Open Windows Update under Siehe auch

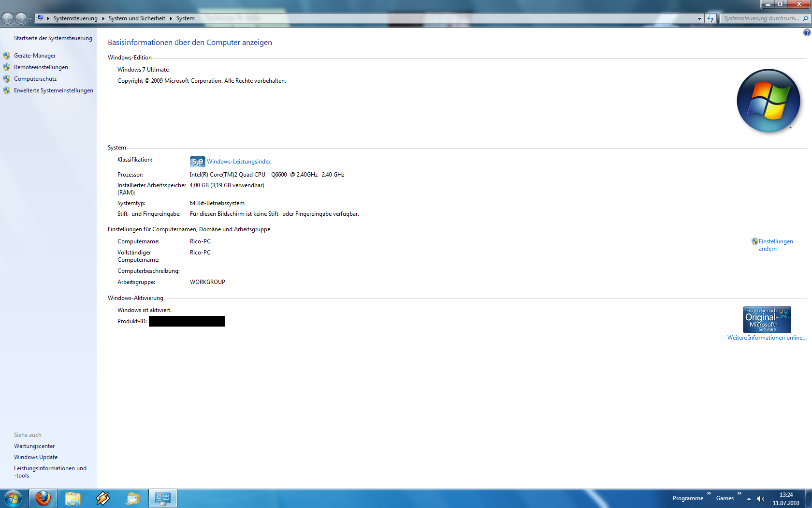36,457
